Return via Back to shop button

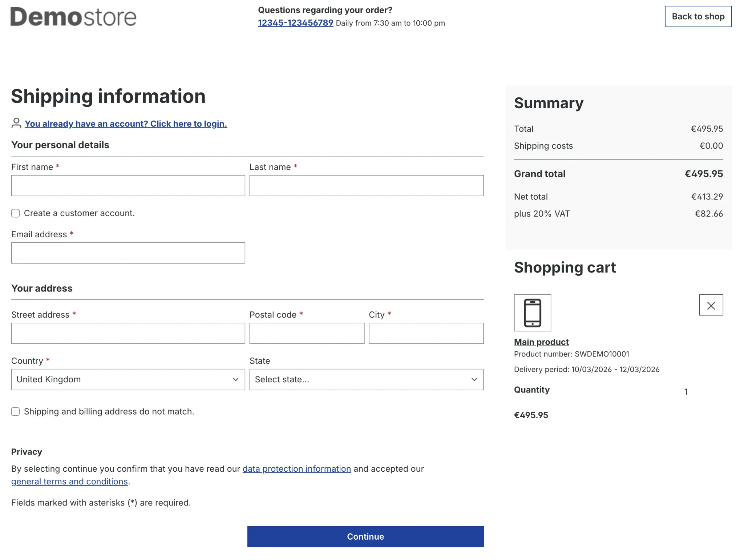pyautogui.click(x=698, y=16)
